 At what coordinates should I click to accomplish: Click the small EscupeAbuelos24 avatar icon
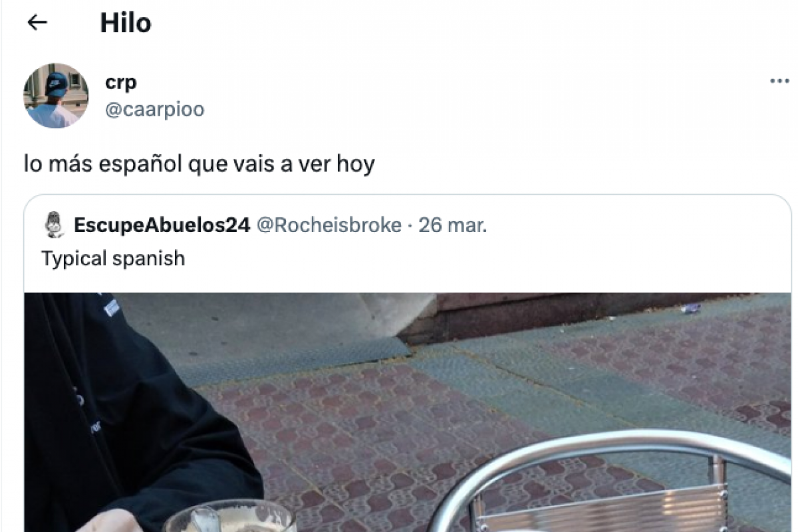(54, 225)
